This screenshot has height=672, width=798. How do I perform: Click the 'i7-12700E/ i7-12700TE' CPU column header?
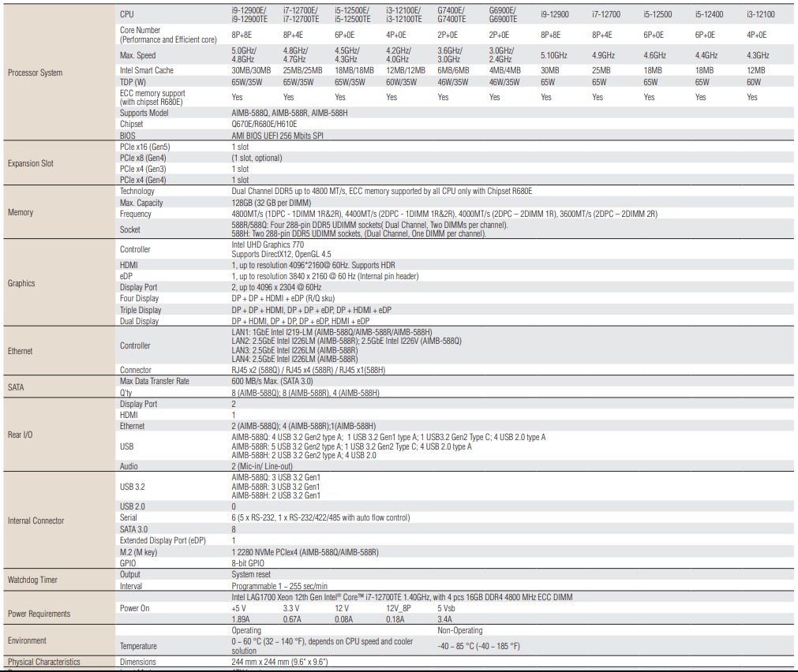pos(302,15)
